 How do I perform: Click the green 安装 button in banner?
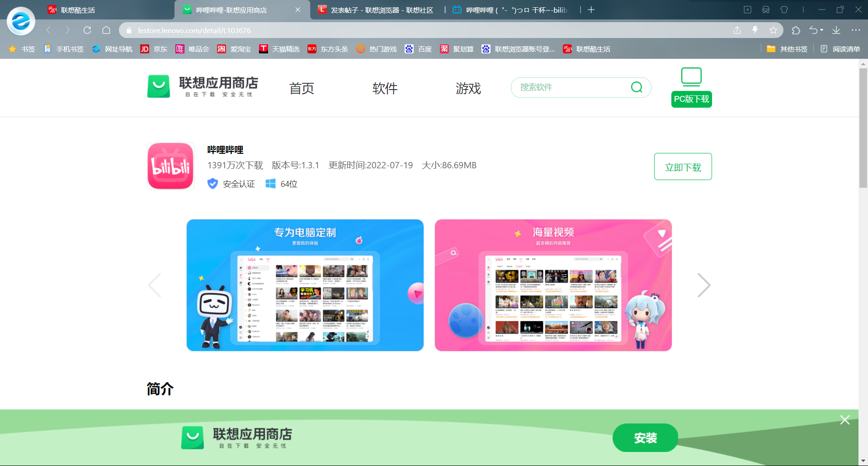tap(645, 437)
